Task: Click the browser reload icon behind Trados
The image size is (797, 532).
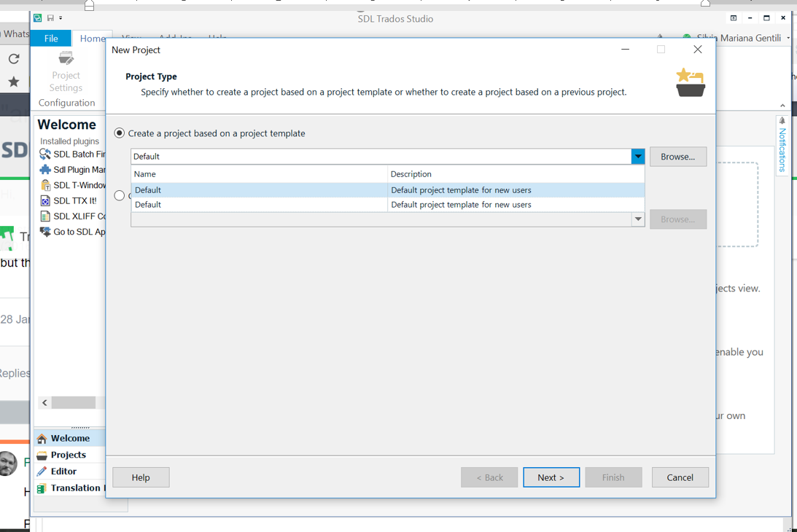Action: (14, 59)
